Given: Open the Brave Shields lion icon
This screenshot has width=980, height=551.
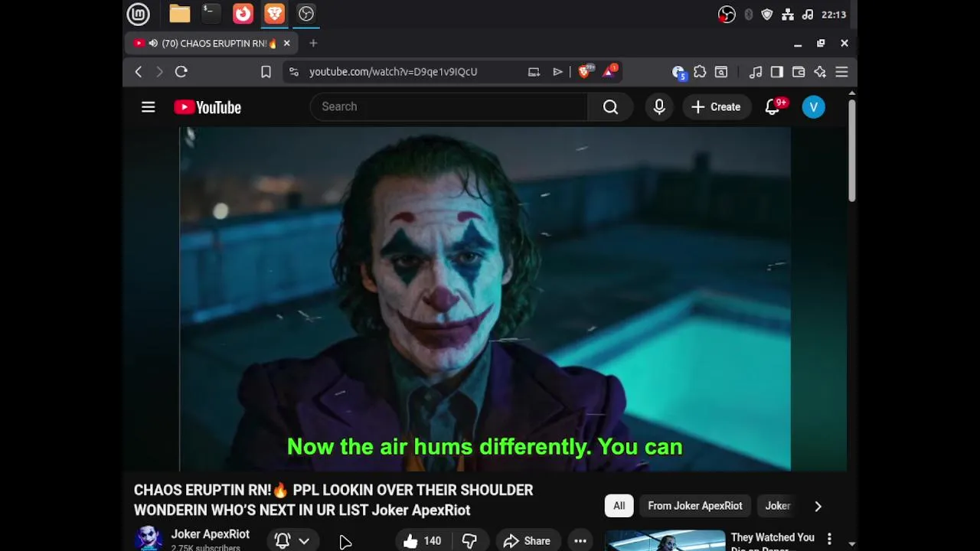Looking at the screenshot, I should click(586, 71).
